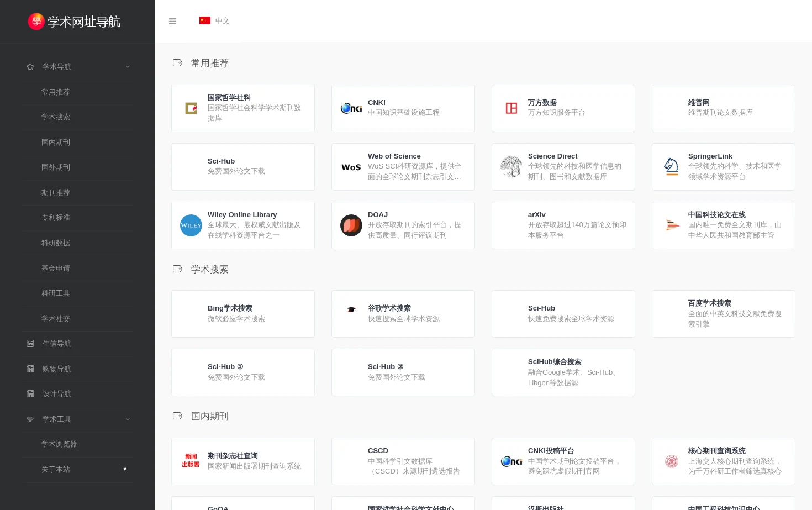Click the China flag language icon
The image size is (812, 510).
click(205, 20)
